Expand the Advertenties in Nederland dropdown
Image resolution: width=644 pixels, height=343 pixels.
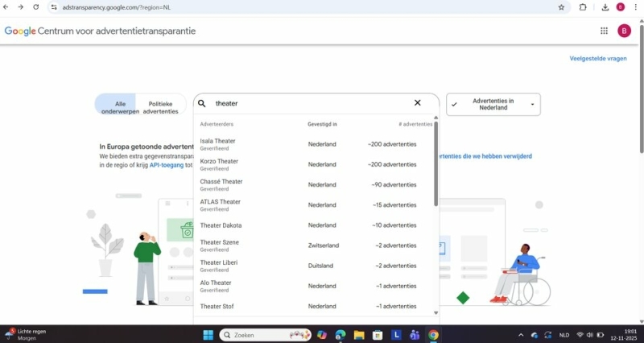pos(493,105)
